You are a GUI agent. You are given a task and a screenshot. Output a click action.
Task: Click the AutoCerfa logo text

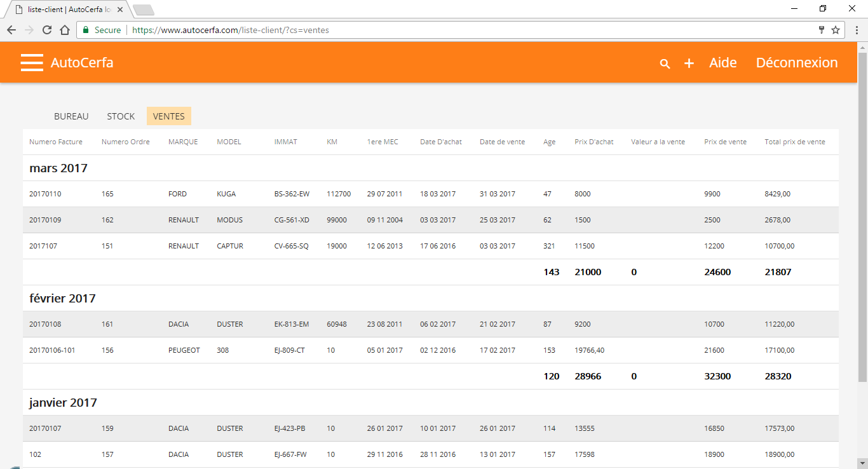82,62
